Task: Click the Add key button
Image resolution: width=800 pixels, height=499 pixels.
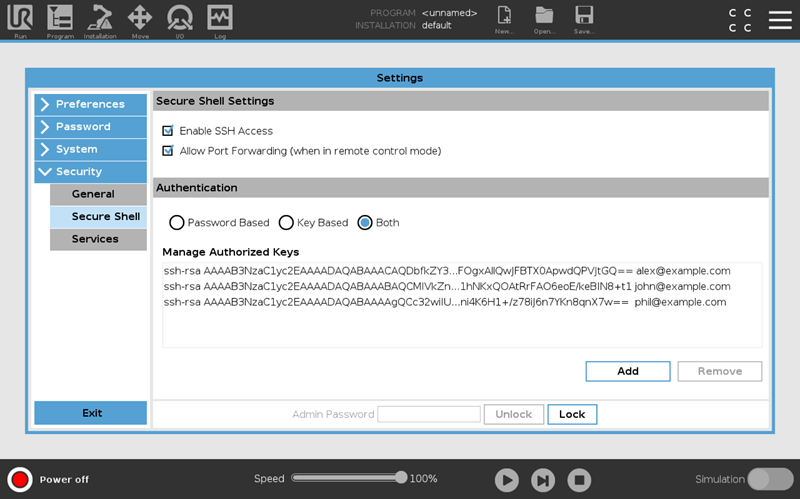Action: click(x=628, y=371)
